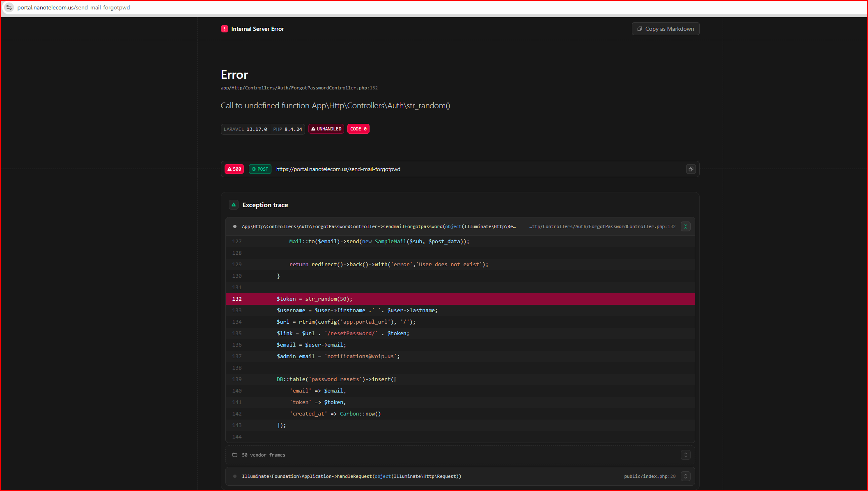Click the PHP 8.4.24 version badge
Image resolution: width=868 pixels, height=491 pixels.
[287, 129]
